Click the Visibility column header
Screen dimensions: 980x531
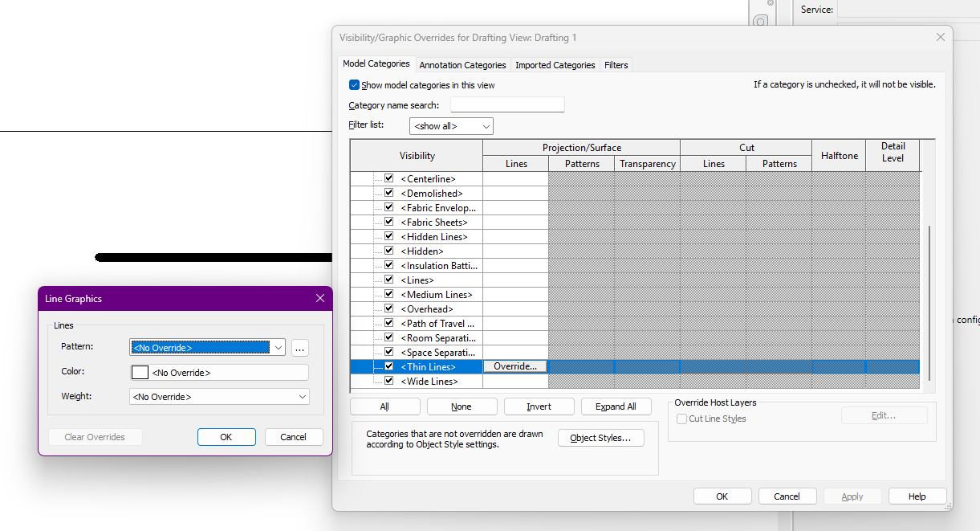(417, 156)
